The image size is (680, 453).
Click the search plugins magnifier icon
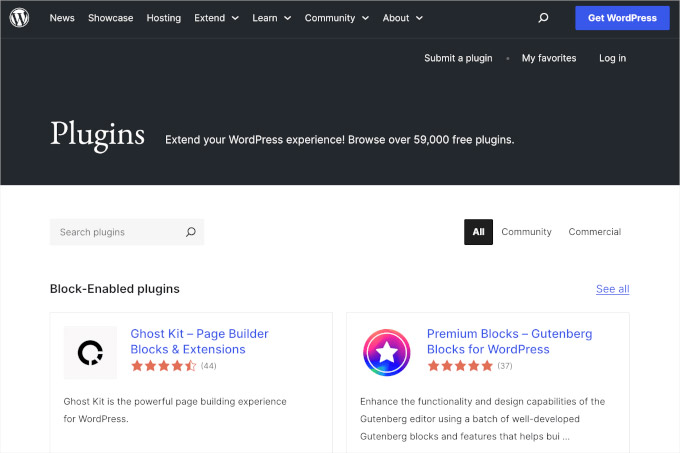[191, 232]
